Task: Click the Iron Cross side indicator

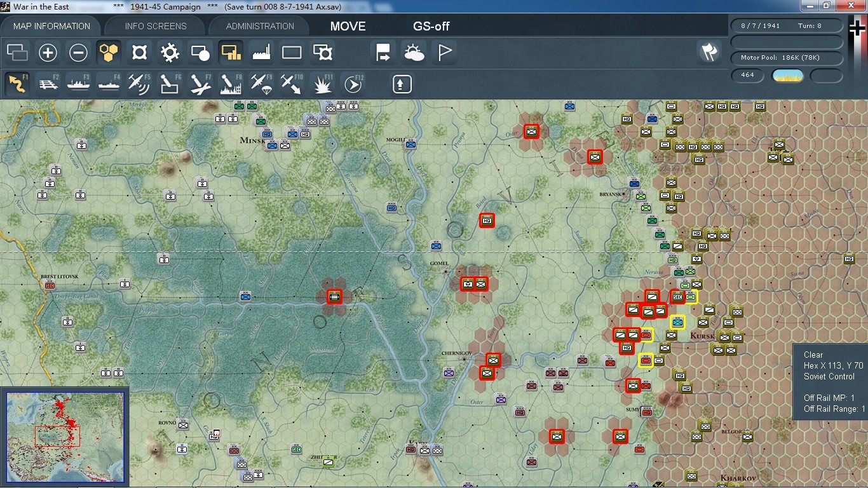Action: [857, 28]
